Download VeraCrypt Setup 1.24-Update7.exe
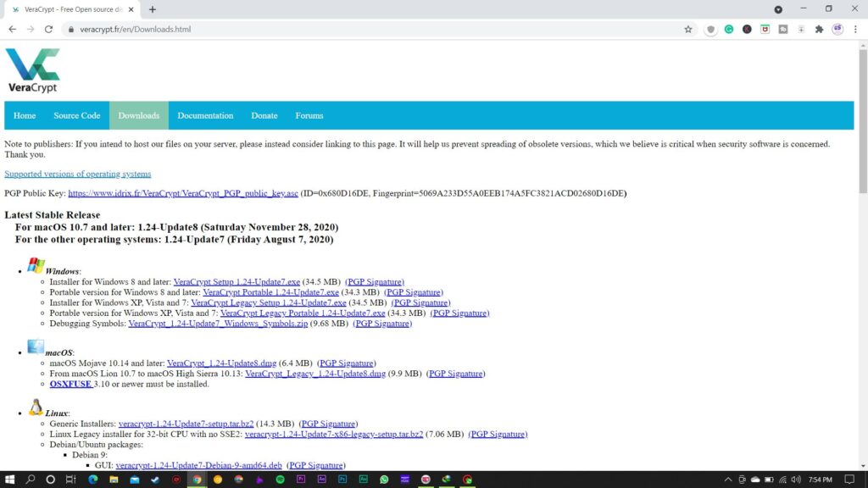 pyautogui.click(x=236, y=281)
